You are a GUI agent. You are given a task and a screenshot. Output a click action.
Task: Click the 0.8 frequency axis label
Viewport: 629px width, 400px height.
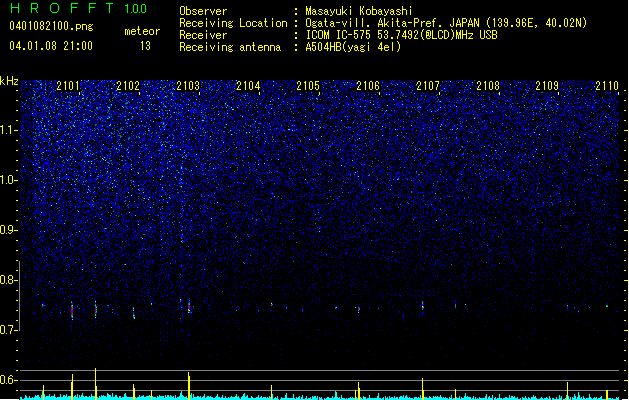click(x=9, y=280)
